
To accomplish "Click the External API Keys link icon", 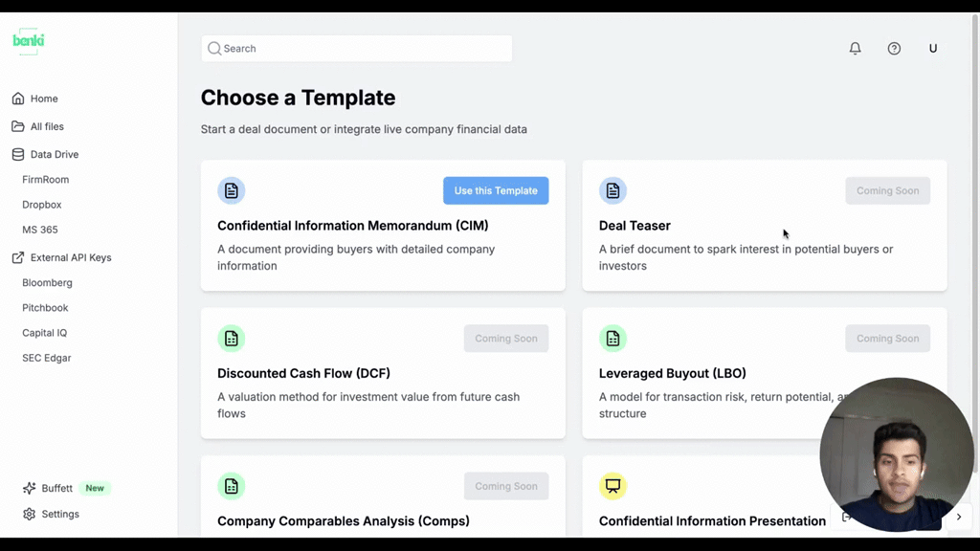I will pyautogui.click(x=18, y=257).
